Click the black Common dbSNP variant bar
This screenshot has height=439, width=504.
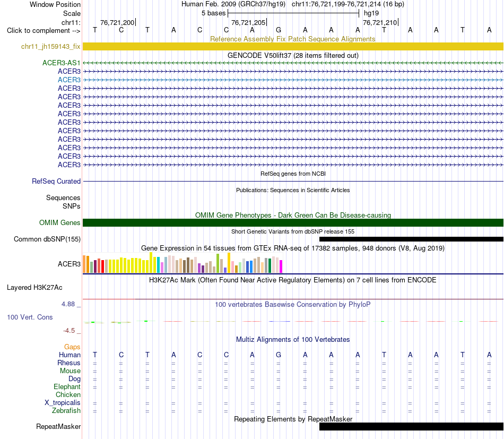pyautogui.click(x=411, y=239)
